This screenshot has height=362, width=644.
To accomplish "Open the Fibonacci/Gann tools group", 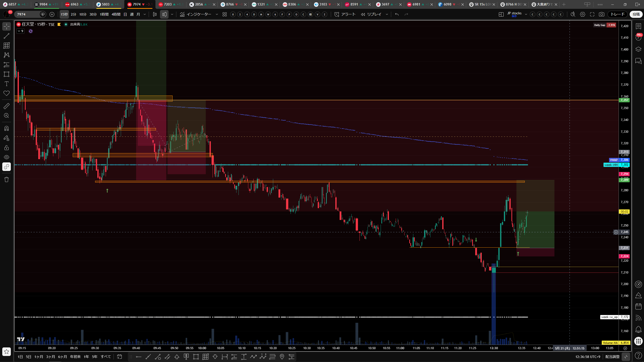I will [x=7, y=46].
